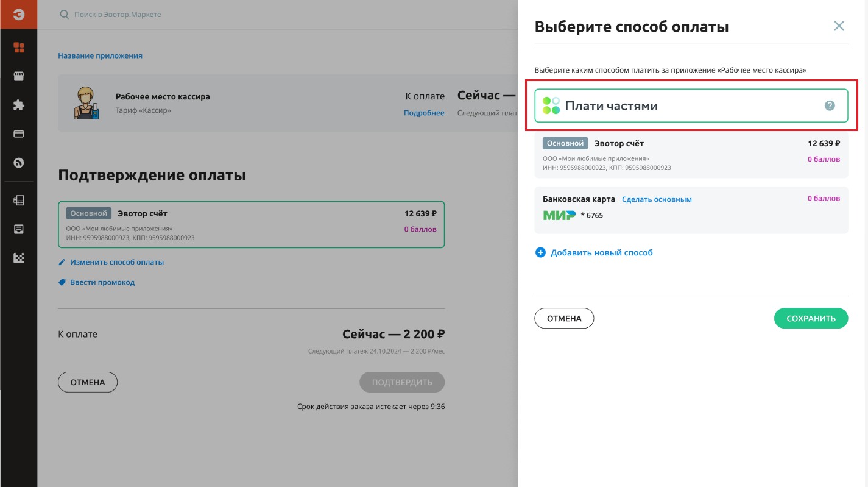Open the cash register terminal icon
Image resolution: width=868 pixels, height=487 pixels.
[x=19, y=200]
